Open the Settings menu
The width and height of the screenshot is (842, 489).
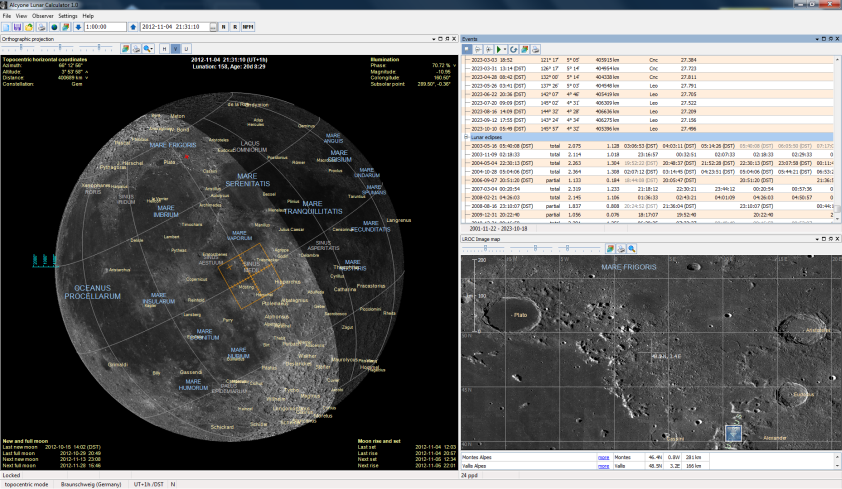[x=67, y=16]
